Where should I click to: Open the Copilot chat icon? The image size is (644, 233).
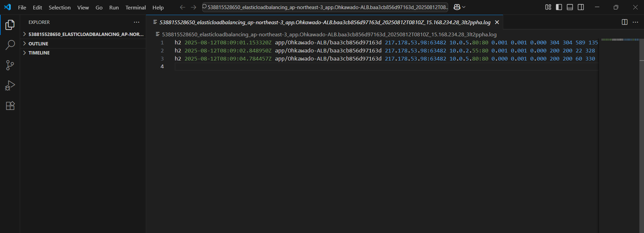[x=457, y=7]
